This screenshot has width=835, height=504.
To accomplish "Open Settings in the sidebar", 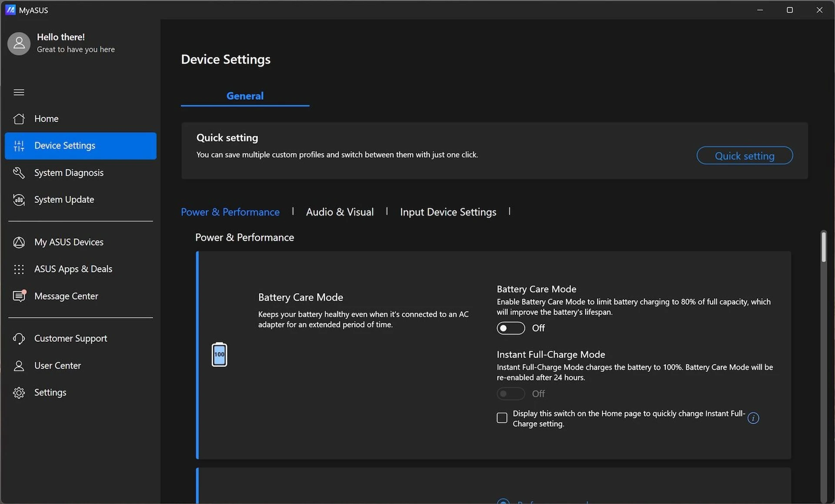I will [80, 393].
